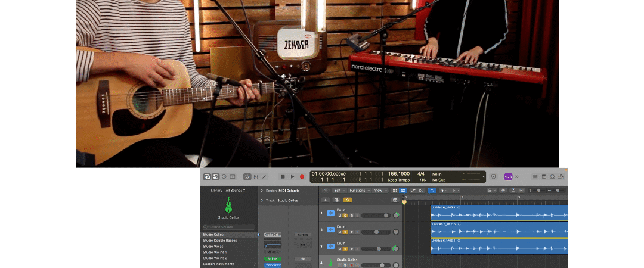Adjust track 2 Drum volume slider
Image resolution: width=644 pixels, height=268 pixels.
[x=376, y=232]
